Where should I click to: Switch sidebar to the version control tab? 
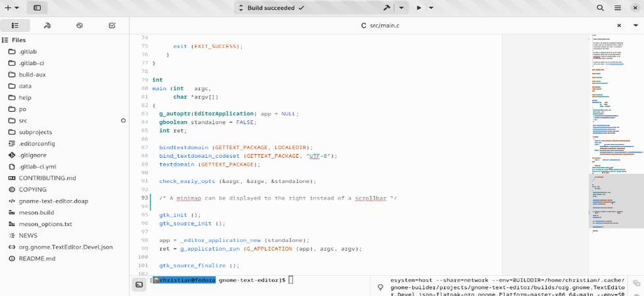pyautogui.click(x=80, y=26)
